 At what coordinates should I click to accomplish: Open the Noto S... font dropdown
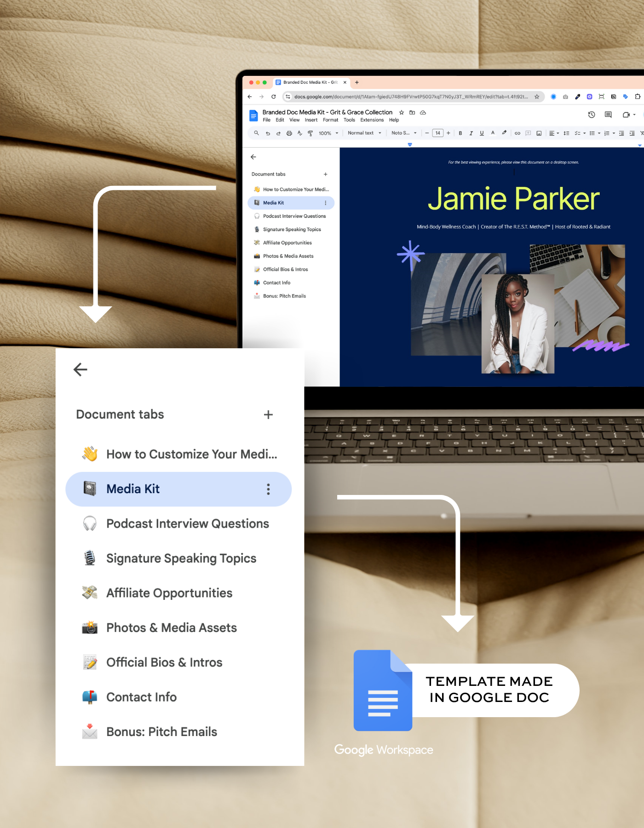[x=404, y=133]
